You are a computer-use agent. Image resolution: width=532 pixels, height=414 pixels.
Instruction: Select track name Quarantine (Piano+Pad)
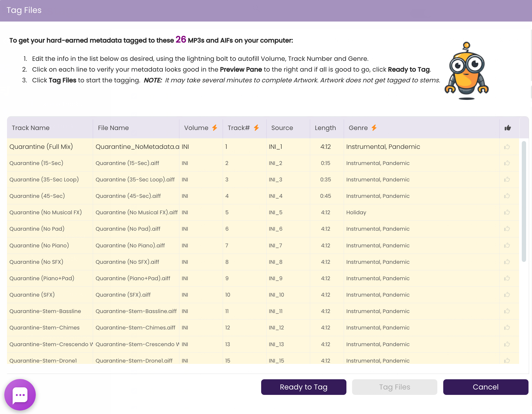[x=42, y=278]
